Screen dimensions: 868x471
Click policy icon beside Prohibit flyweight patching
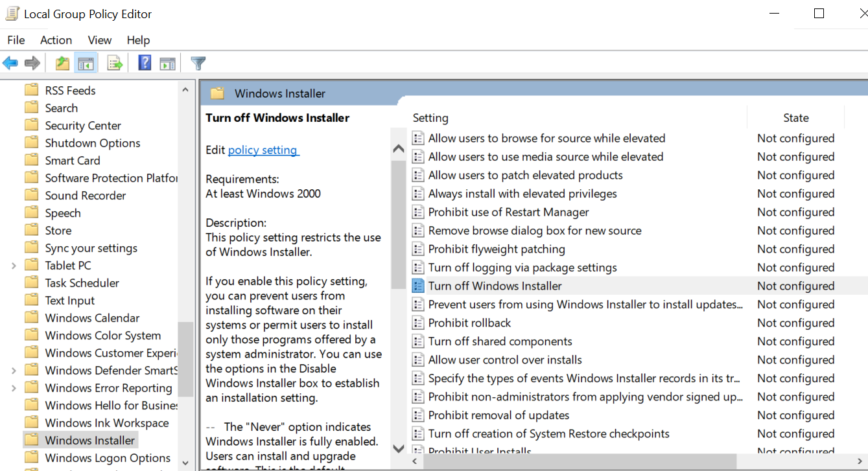pyautogui.click(x=418, y=249)
